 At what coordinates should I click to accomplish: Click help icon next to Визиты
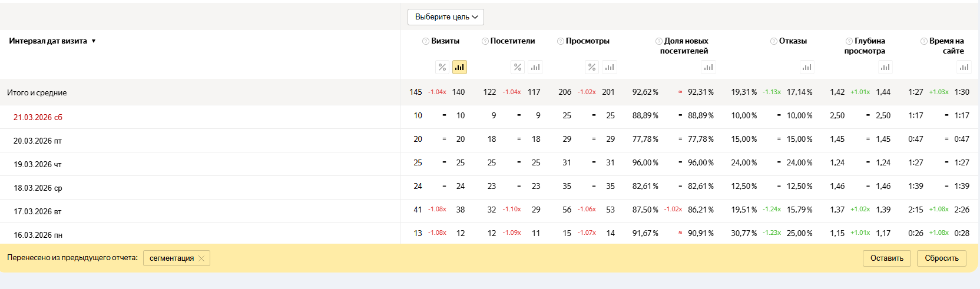tap(426, 41)
